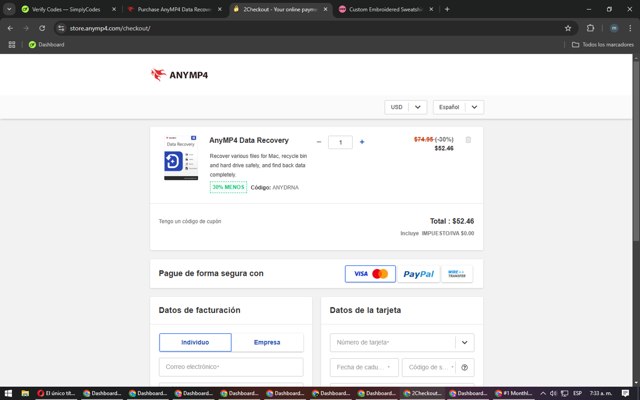
Task: Bookmark this page with the star icon
Action: coord(568,28)
